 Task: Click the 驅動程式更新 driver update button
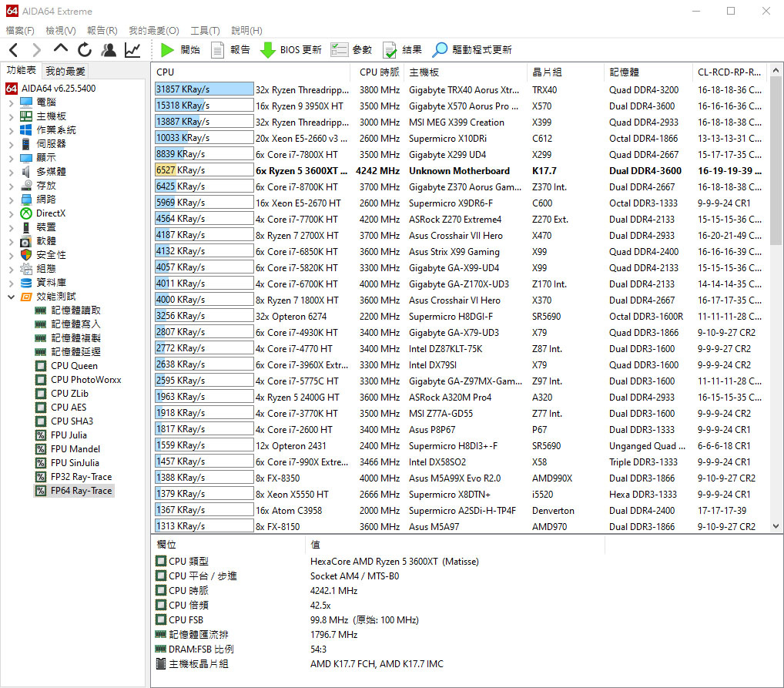472,49
